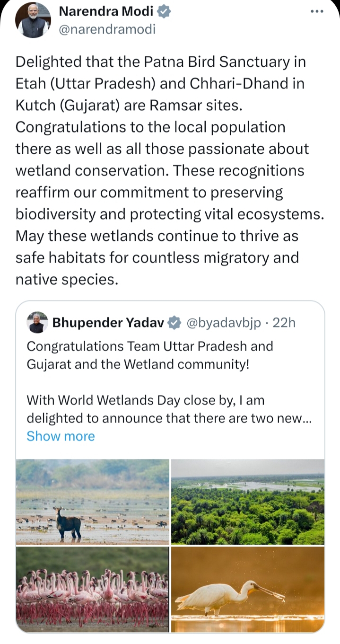Open Narendra Modi's profile picture
Image resolution: width=340 pixels, height=644 pixels.
click(x=33, y=20)
